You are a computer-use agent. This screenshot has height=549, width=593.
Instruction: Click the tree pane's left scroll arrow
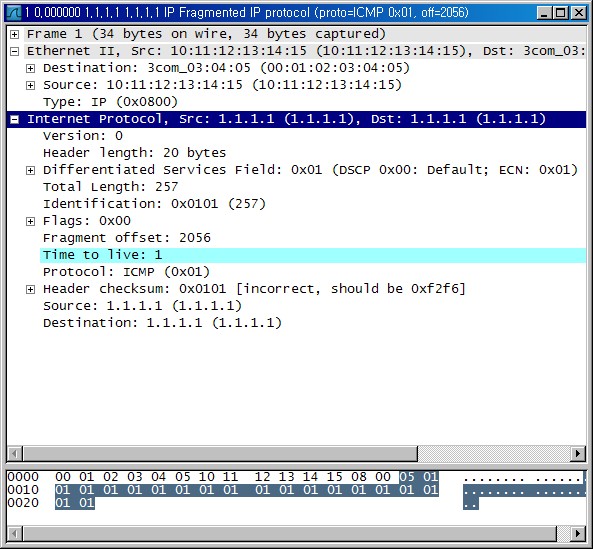[15, 453]
